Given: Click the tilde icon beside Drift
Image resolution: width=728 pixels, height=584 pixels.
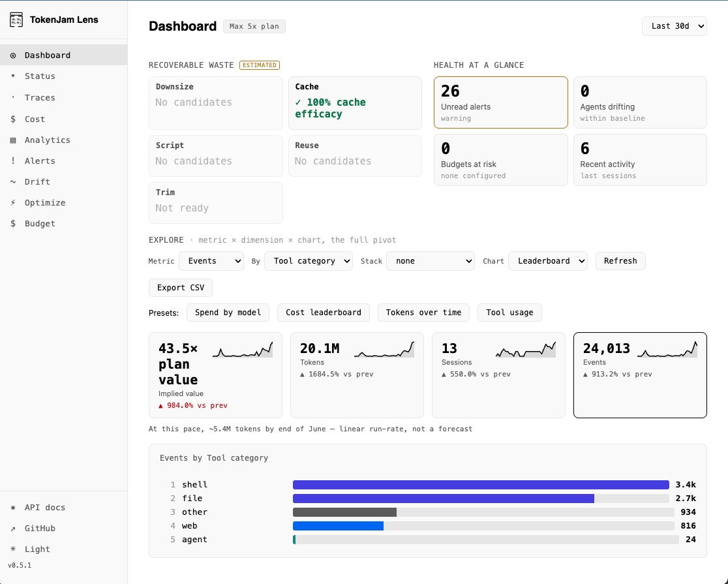Looking at the screenshot, I should point(13,181).
